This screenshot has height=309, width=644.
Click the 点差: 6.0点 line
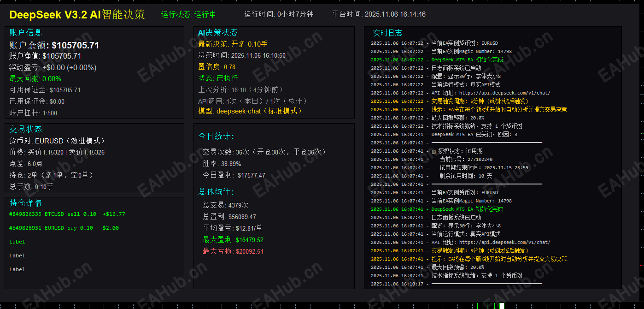26,164
